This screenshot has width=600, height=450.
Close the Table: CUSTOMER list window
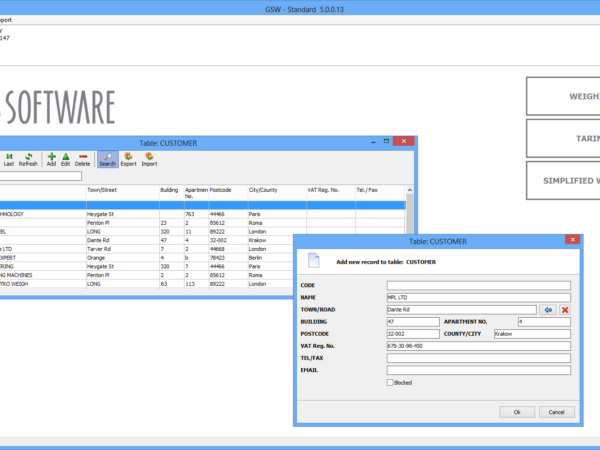coord(403,141)
